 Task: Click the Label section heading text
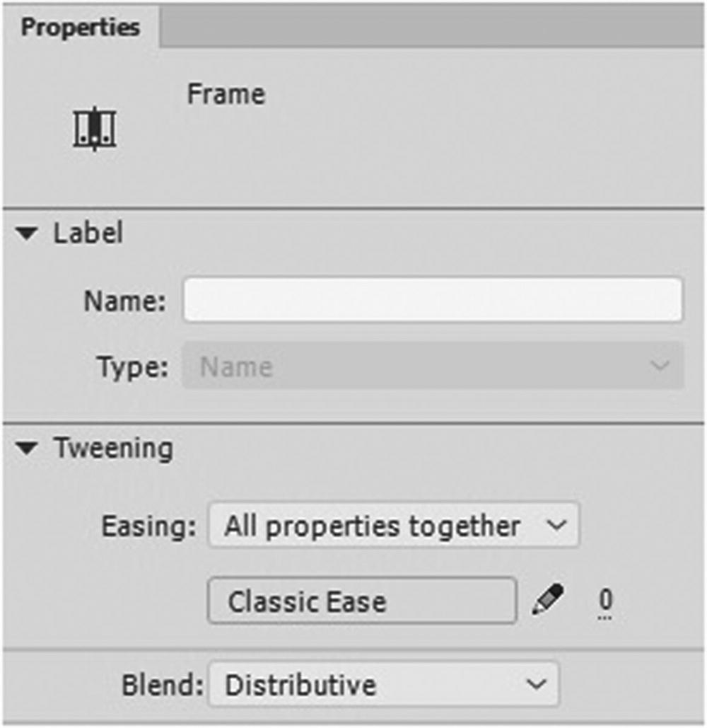(x=88, y=234)
